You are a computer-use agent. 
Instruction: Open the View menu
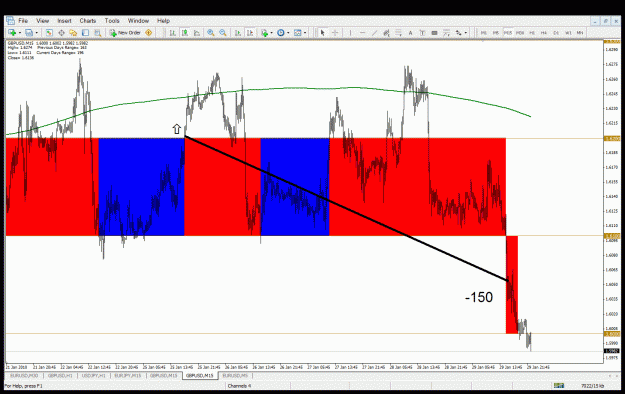point(43,21)
